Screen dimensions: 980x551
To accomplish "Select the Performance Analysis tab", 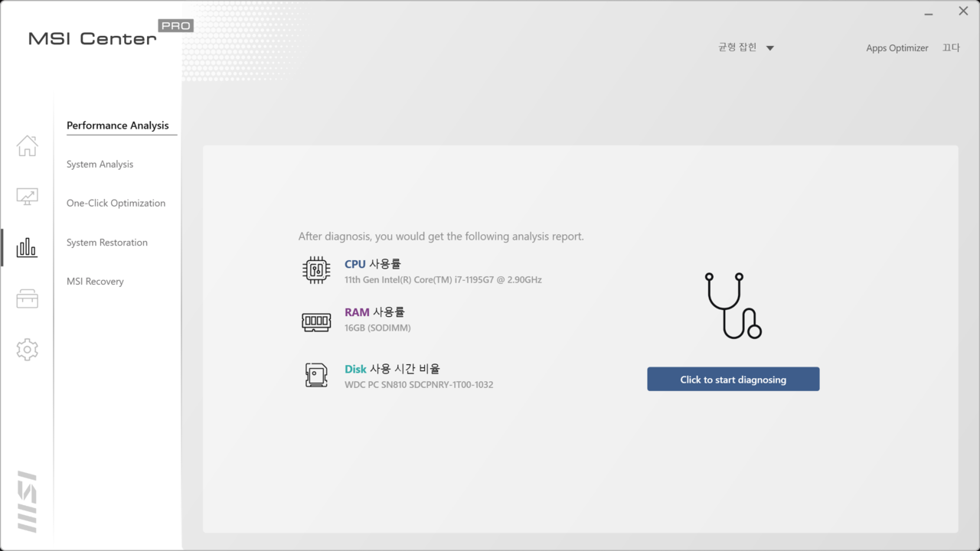I will (118, 126).
